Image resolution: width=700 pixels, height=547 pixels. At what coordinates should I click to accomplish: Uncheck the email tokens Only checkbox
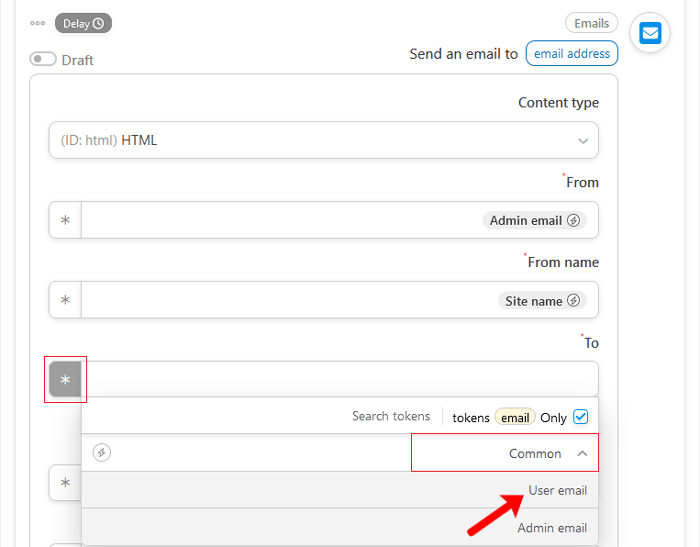pyautogui.click(x=580, y=416)
